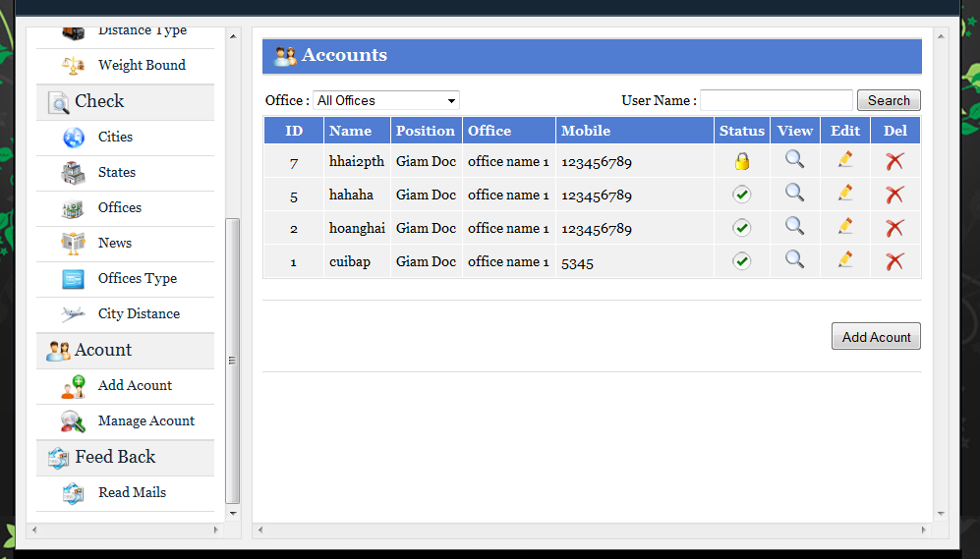The image size is (980, 559).
Task: Toggle active status for cuibap account
Action: click(742, 261)
